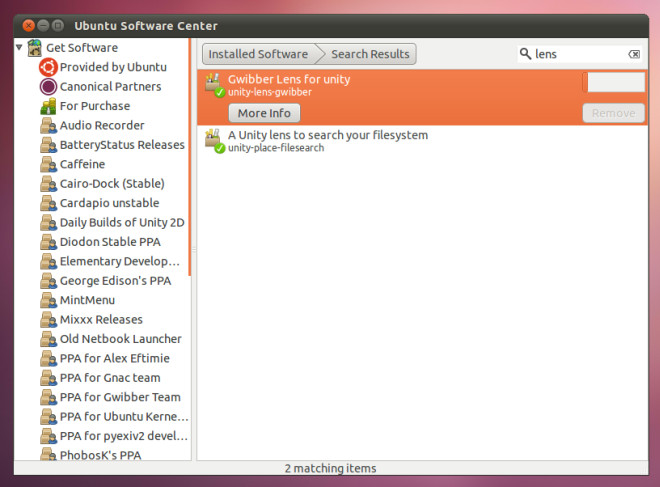The image size is (660, 487).
Task: Click the Provided by Ubuntu logo icon
Action: tap(48, 67)
